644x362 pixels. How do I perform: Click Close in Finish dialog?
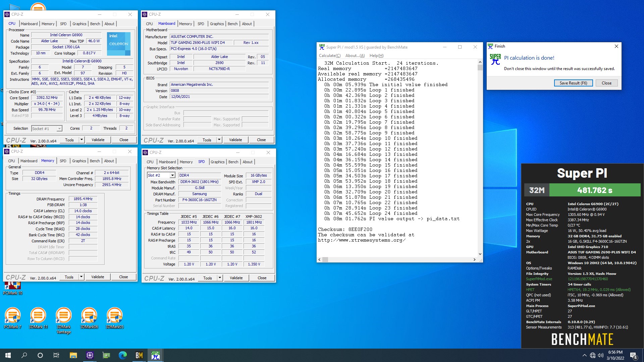[x=606, y=83]
